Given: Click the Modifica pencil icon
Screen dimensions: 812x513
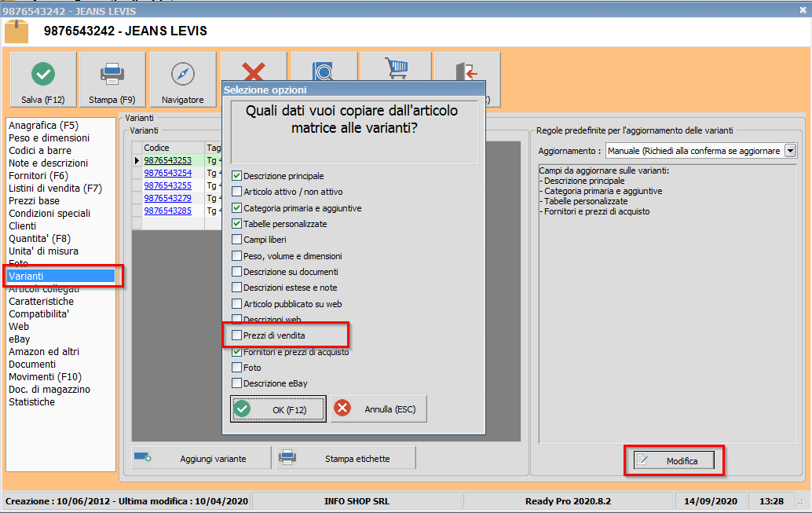Looking at the screenshot, I should click(x=642, y=460).
